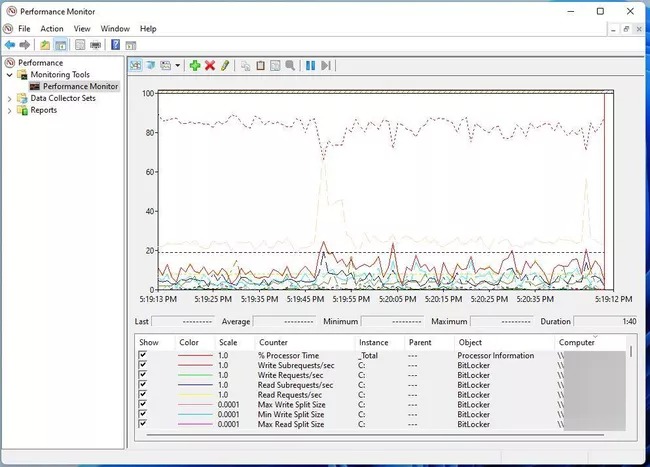Click the Properties sheet icon in main toolbar
The image size is (650, 467).
(80, 45)
